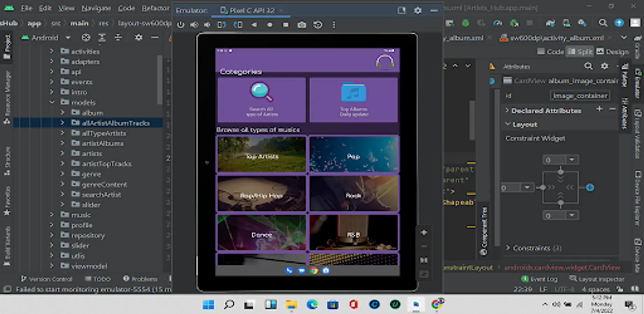The image size is (644, 314).
Task: Switch the editor to Code view
Action: click(x=550, y=52)
